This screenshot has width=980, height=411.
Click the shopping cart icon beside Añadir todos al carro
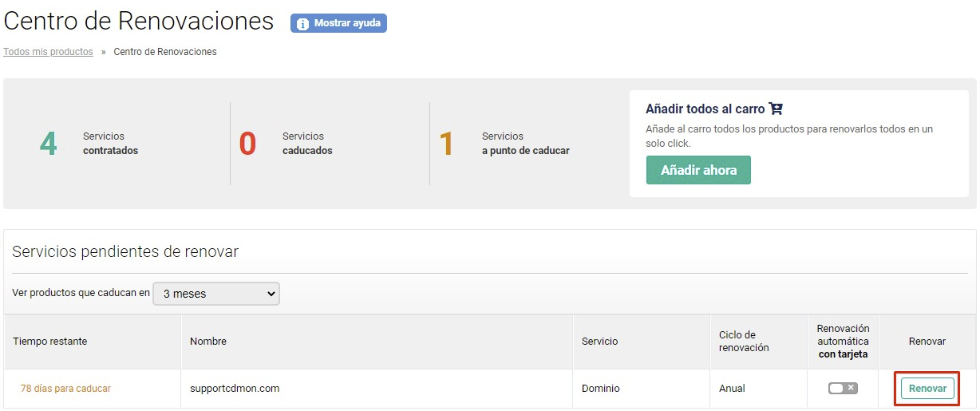[x=775, y=109]
